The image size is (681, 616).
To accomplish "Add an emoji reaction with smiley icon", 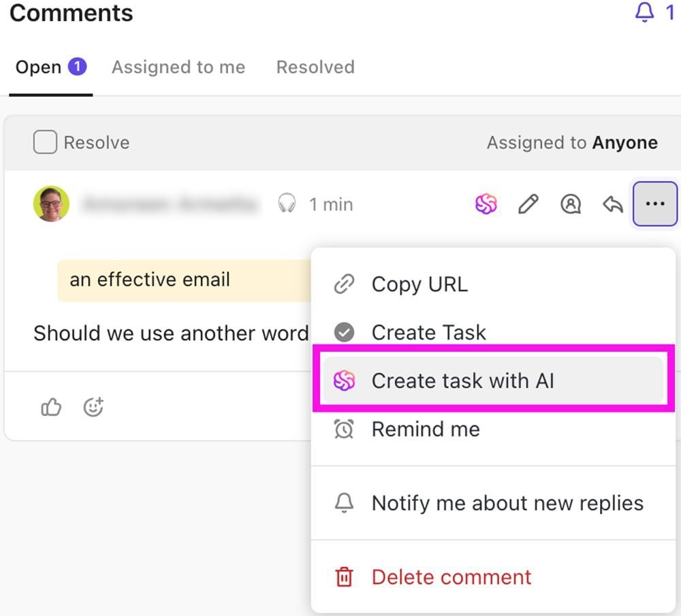I will point(93,407).
